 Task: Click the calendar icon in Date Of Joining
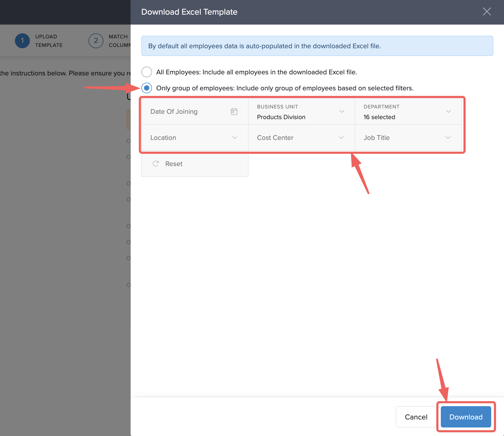click(x=234, y=111)
